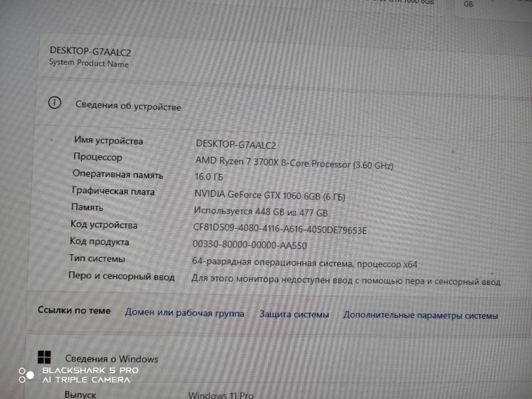Select the Используется 448 GB из 477 GB value

[x=261, y=211]
